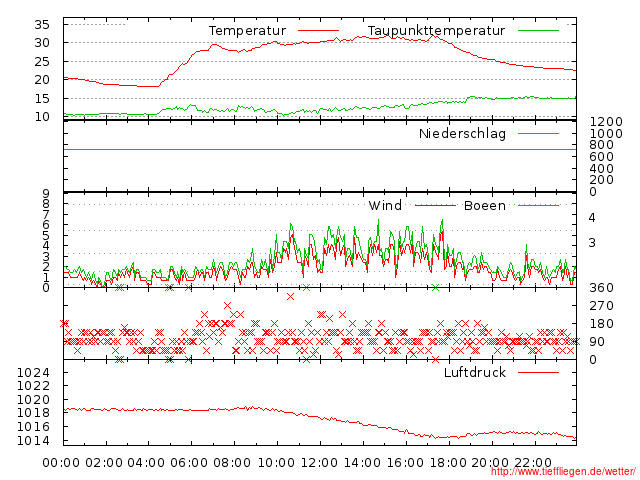Click the 15 temperature axis value
This screenshot has height=480, width=640.
coord(42,98)
